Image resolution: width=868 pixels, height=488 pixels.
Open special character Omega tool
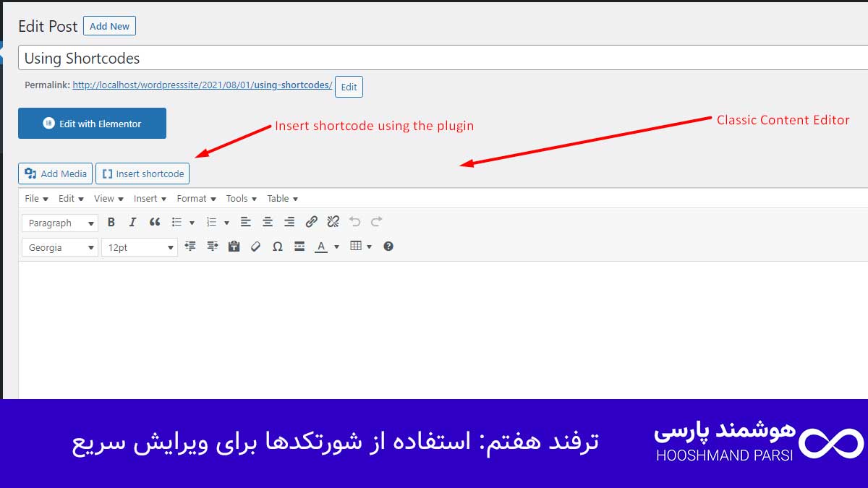pyautogui.click(x=277, y=247)
